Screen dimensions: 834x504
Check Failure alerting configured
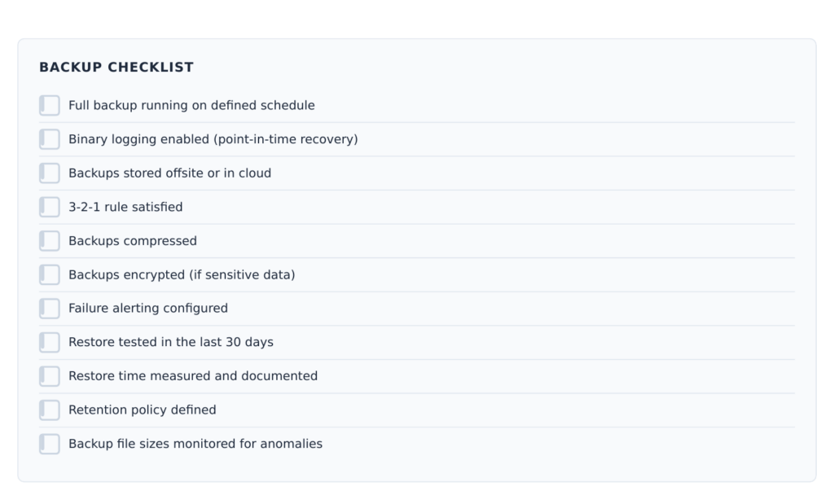coord(50,309)
